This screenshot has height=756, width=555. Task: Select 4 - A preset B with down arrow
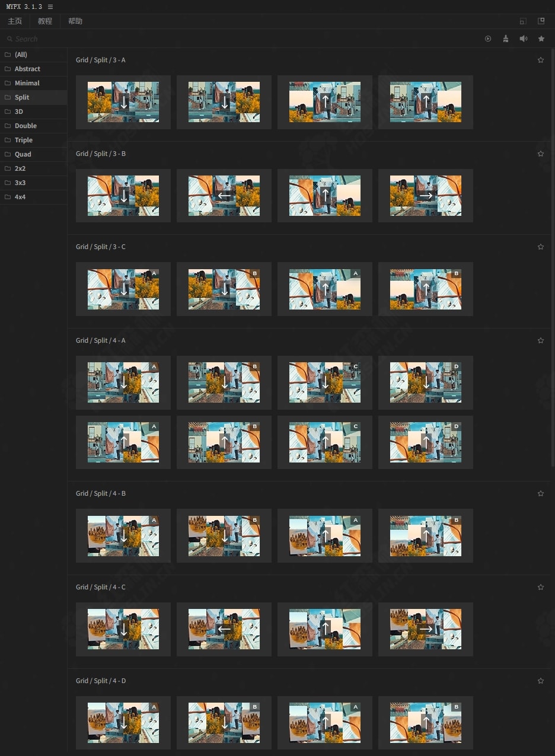pos(224,382)
